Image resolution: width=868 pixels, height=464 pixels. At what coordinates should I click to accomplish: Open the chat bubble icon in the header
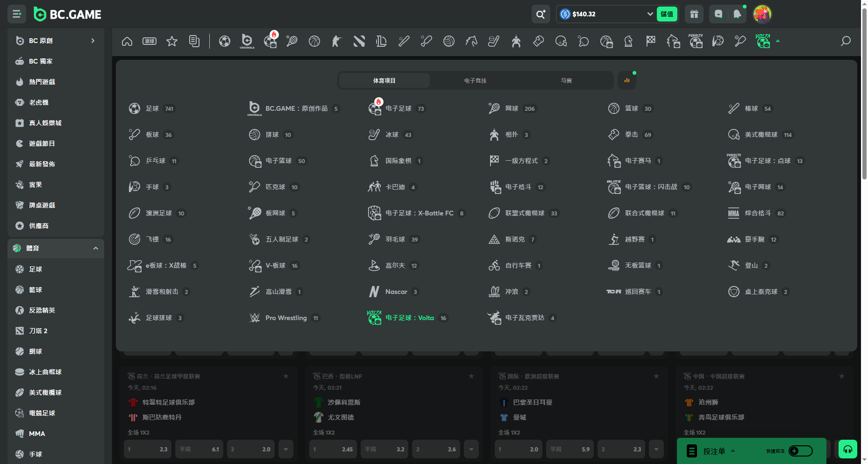(719, 14)
